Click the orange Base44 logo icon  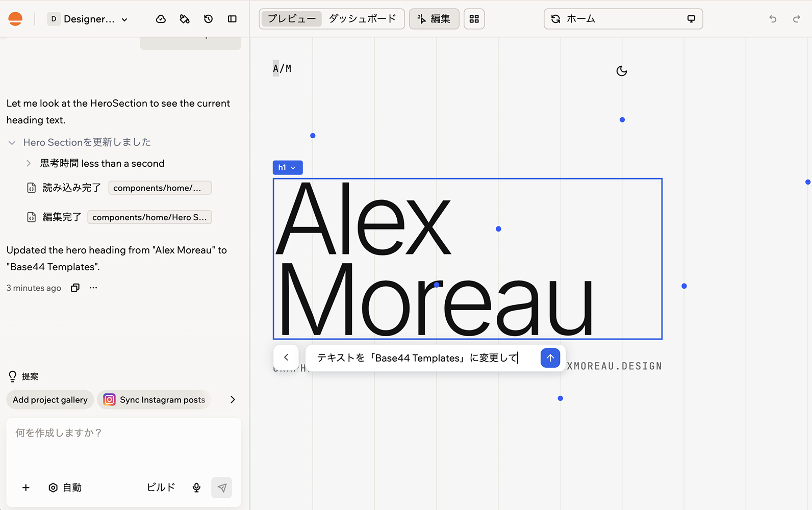15,19
